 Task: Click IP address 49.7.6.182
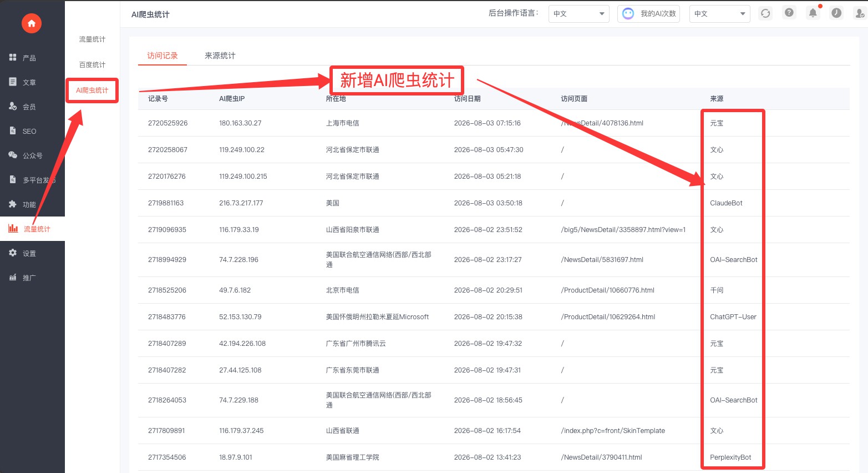point(235,290)
